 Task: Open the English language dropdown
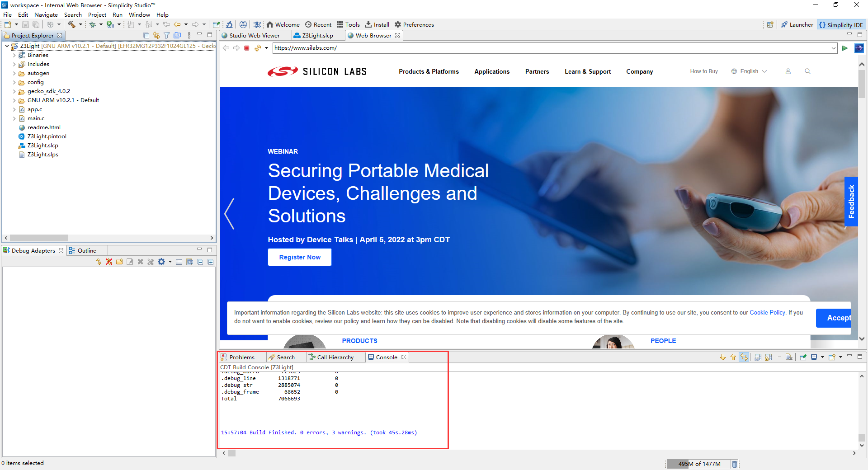pyautogui.click(x=749, y=71)
